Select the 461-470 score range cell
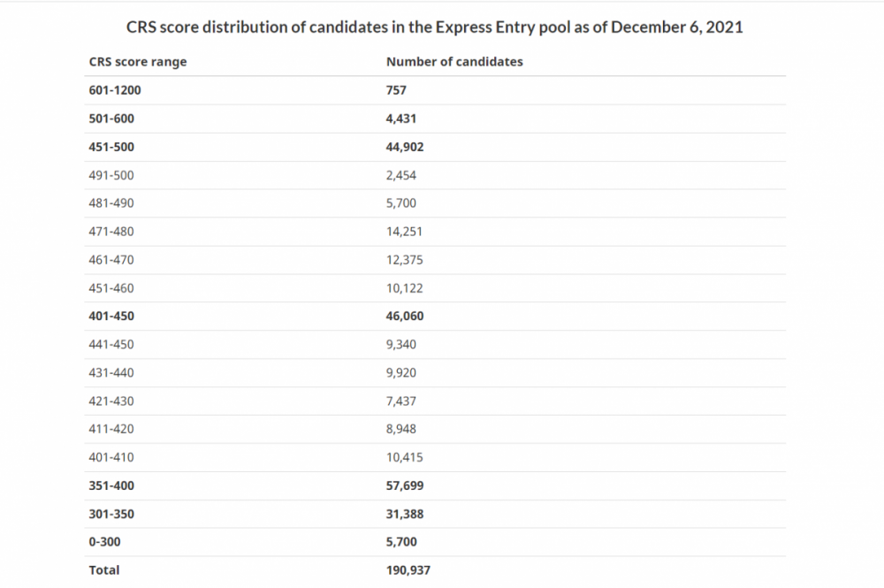The width and height of the screenshot is (884, 588). pyautogui.click(x=111, y=260)
